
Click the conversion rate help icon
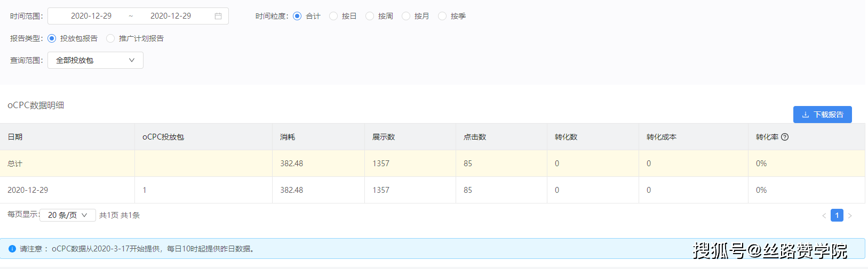pos(785,137)
